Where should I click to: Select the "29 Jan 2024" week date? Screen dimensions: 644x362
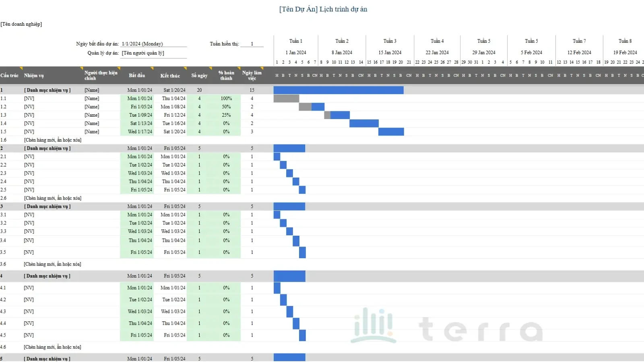(x=484, y=53)
